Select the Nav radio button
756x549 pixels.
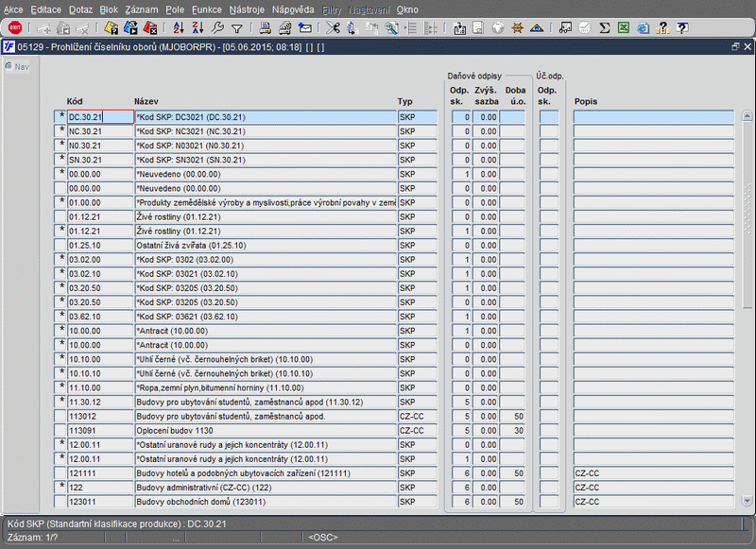(x=9, y=67)
